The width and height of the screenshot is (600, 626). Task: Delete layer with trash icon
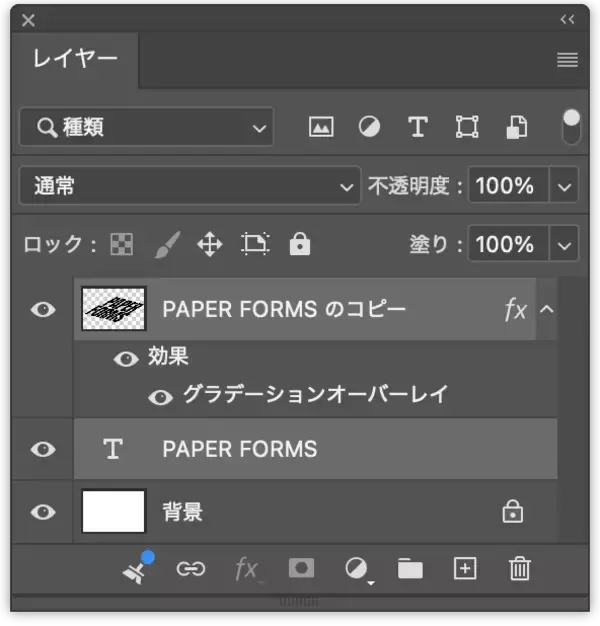(x=519, y=569)
